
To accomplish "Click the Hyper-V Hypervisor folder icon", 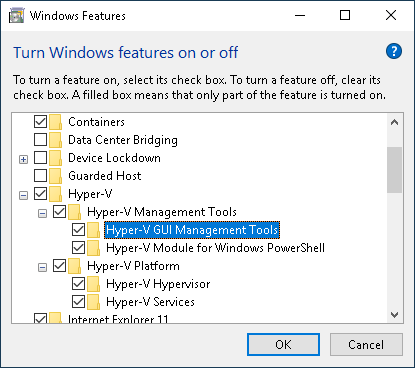I will tap(94, 284).
